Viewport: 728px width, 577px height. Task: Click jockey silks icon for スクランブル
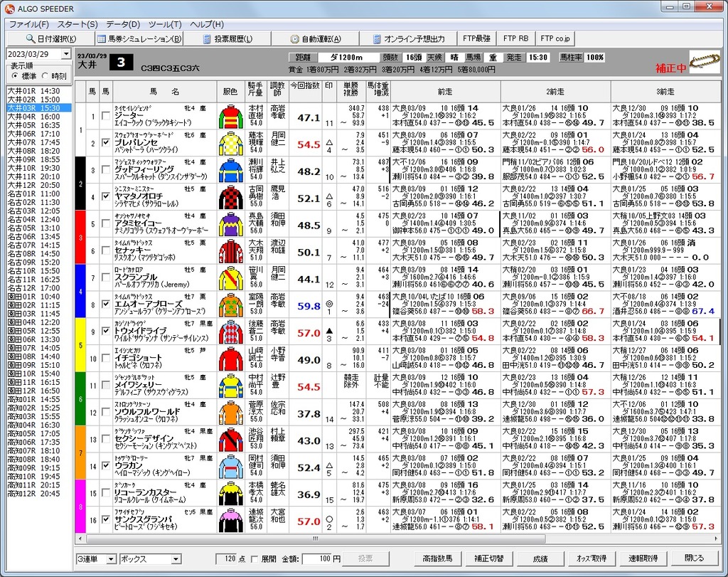231,278
